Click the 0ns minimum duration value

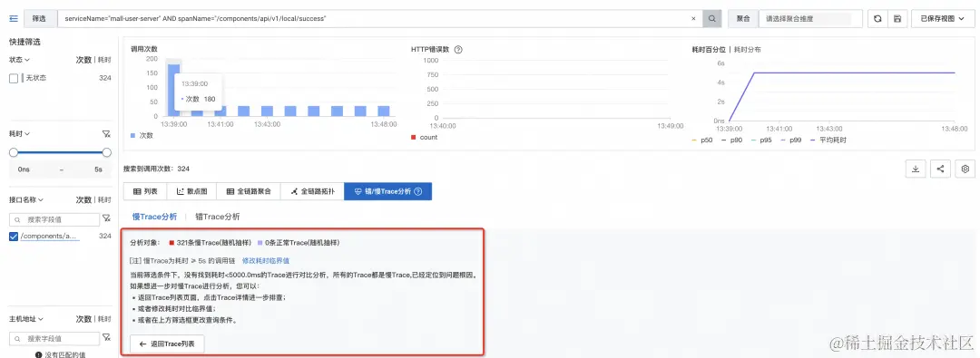click(x=24, y=169)
